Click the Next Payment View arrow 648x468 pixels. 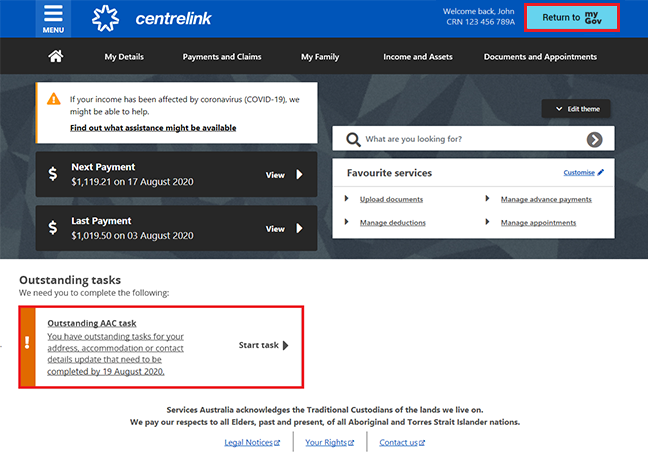pyautogui.click(x=298, y=175)
